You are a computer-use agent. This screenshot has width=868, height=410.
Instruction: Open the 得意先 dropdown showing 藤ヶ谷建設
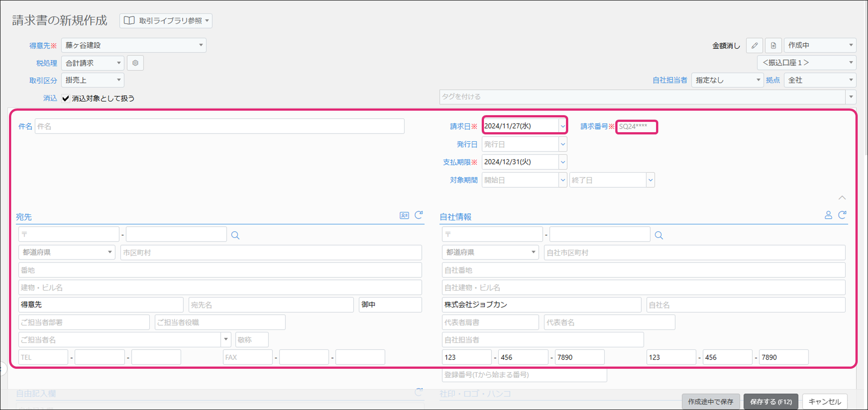[134, 45]
